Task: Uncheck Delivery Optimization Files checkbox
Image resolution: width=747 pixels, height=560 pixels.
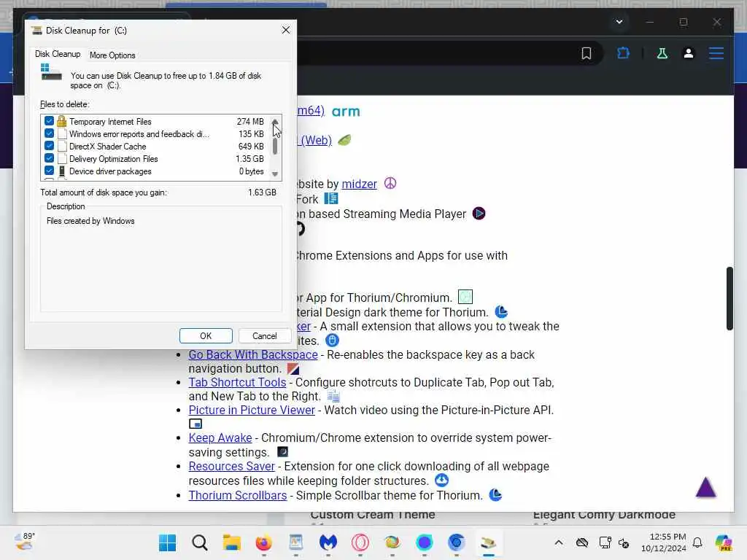Action: 49,158
